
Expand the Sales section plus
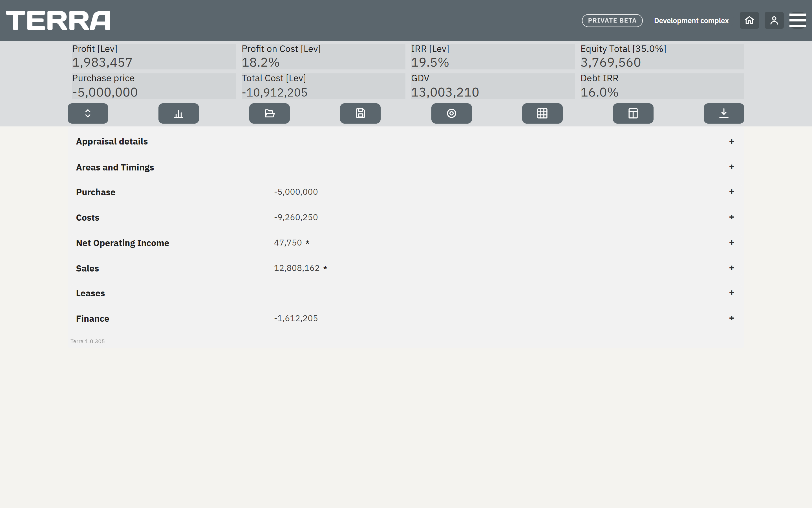point(731,268)
